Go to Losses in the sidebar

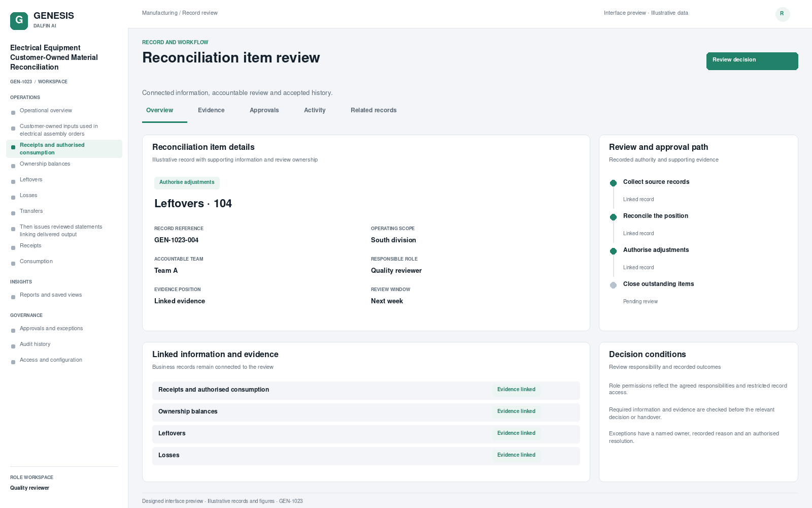[64, 196]
